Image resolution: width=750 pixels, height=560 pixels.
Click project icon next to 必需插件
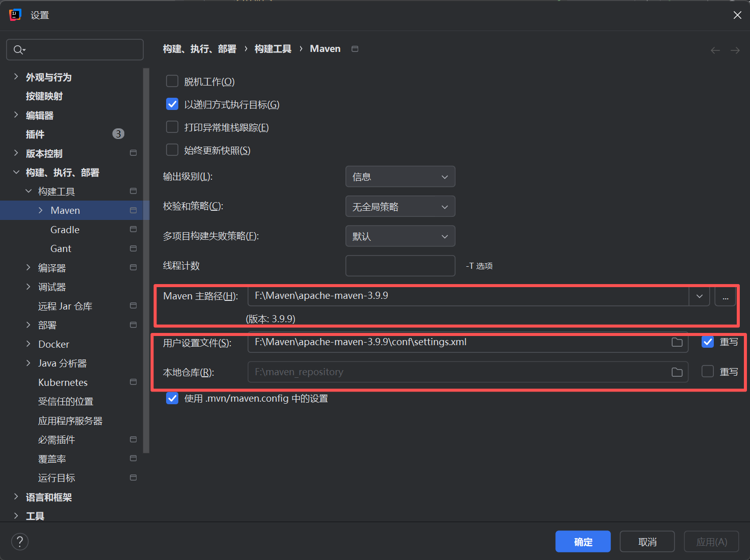(133, 439)
